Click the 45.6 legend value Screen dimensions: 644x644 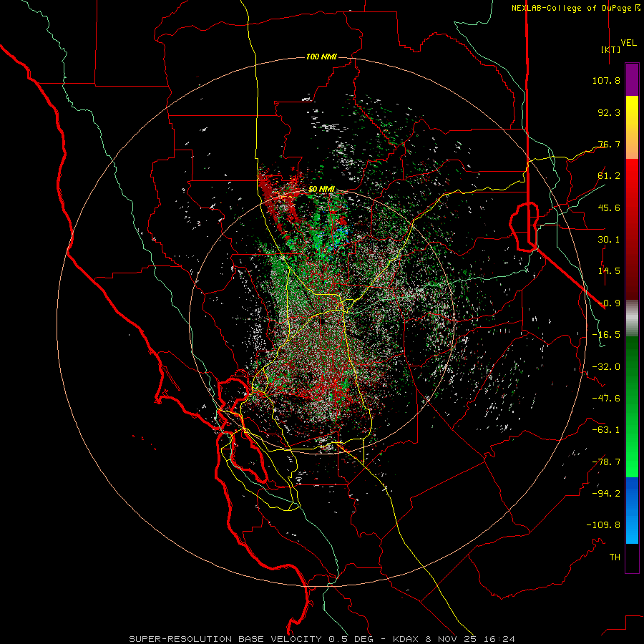[x=609, y=208]
